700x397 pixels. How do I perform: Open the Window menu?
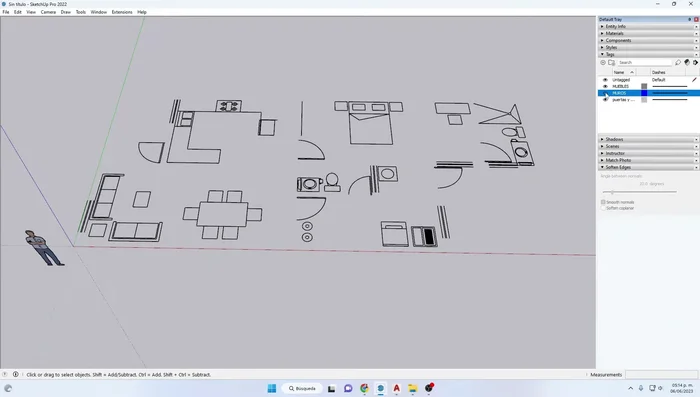[x=99, y=12]
